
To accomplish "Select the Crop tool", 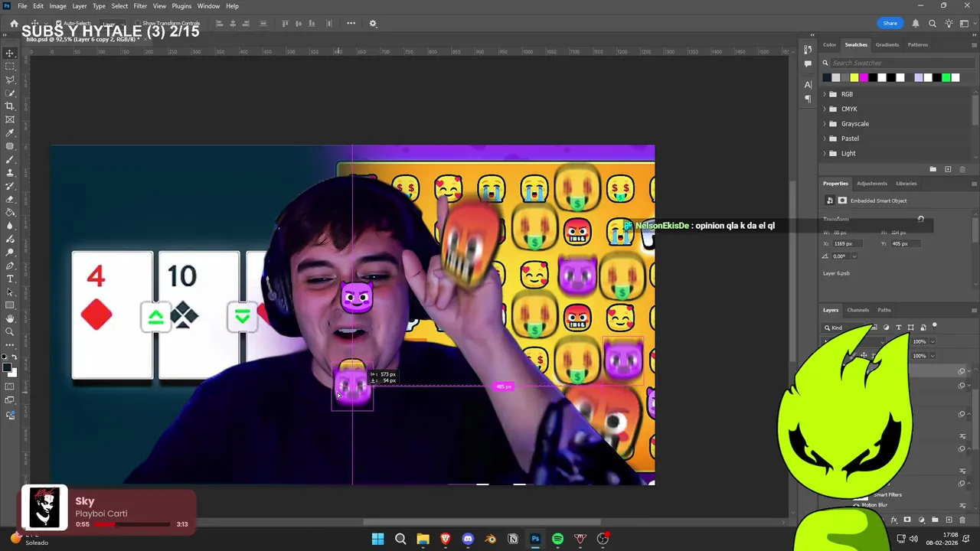I will (10, 106).
